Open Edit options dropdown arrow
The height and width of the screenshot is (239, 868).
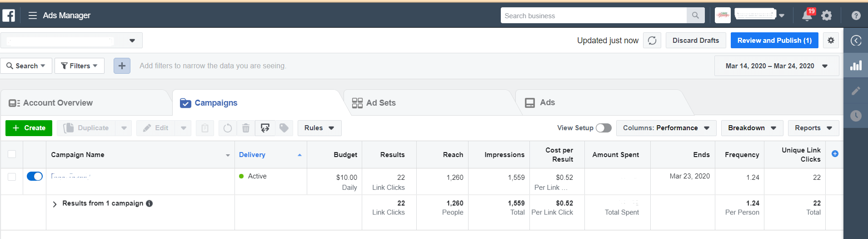click(183, 128)
